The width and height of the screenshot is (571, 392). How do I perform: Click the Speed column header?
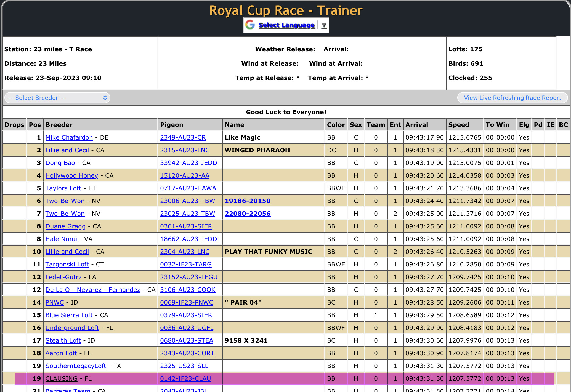coord(458,125)
